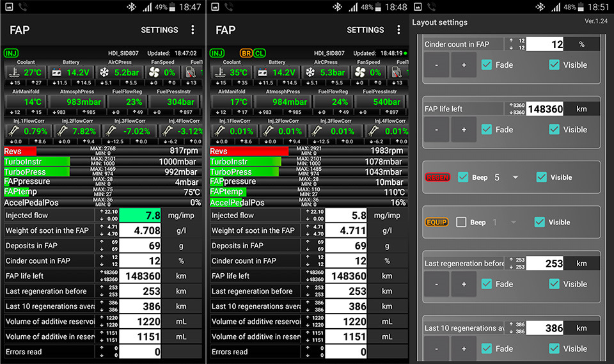The image size is (614, 364).
Task: Tap the injector icon beside 0.79%
Action: [x=14, y=131]
